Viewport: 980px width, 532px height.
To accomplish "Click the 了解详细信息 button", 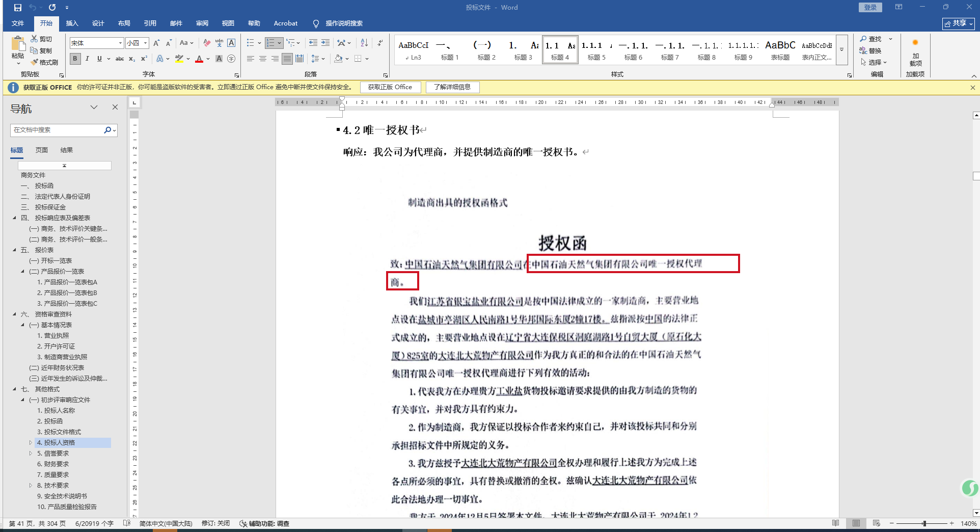I will click(x=452, y=87).
